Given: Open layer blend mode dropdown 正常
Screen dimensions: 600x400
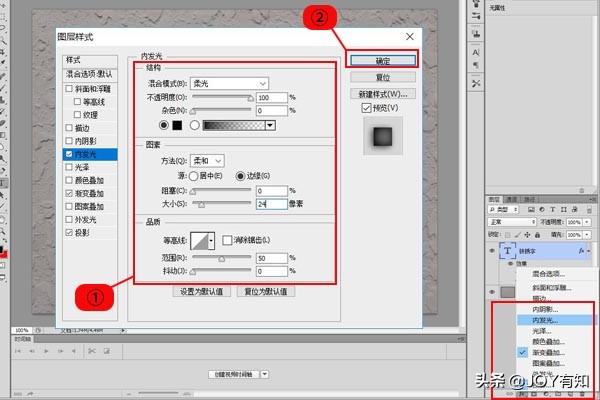Looking at the screenshot, I should pos(512,222).
